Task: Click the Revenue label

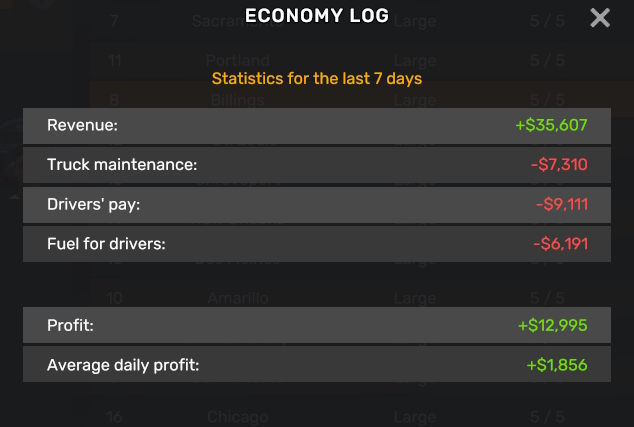Action: [82, 125]
